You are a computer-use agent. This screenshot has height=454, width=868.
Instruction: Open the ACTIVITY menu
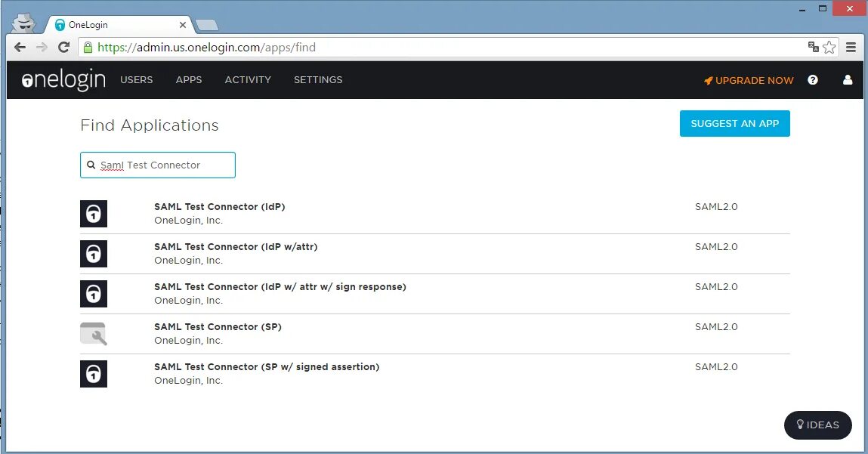248,80
